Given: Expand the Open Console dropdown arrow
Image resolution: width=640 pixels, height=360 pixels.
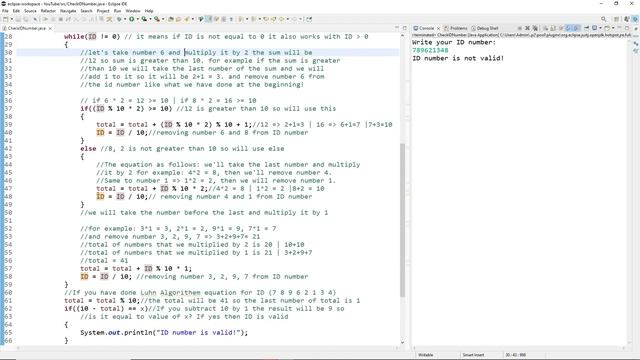Looking at the screenshot, I should (x=613, y=28).
